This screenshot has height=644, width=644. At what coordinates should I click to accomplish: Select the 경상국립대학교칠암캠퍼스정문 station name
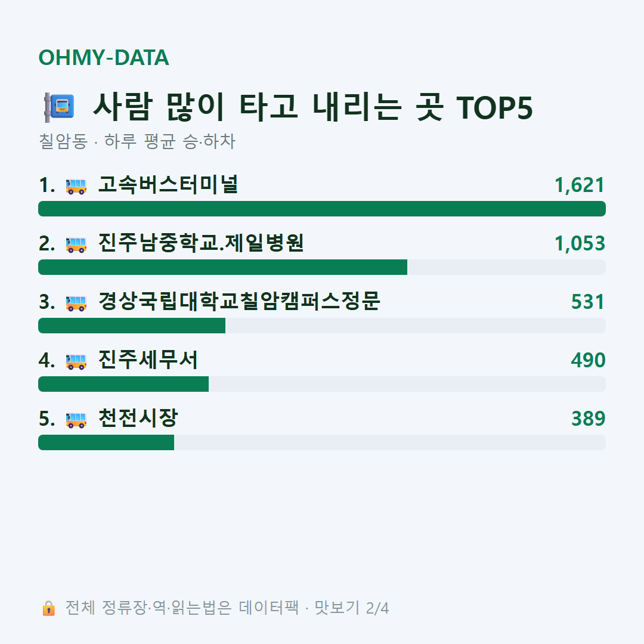[239, 301]
